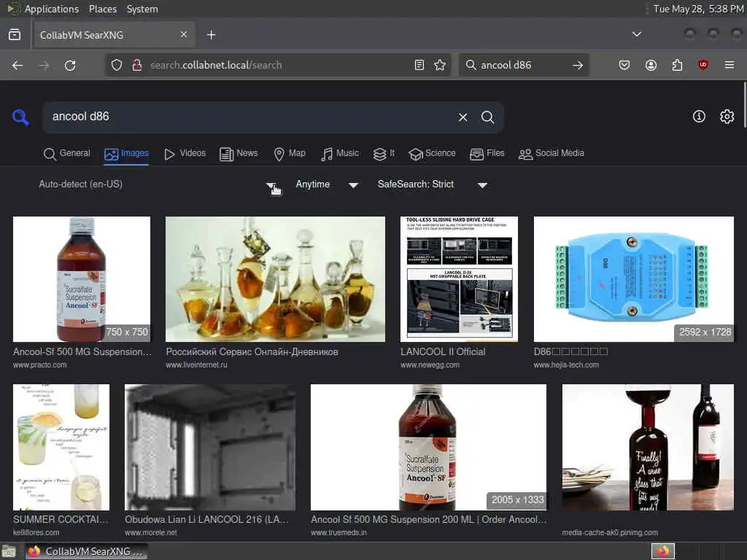Viewport: 747px width, 560px height.
Task: Switch to the Social Media tab
Action: coord(551,153)
